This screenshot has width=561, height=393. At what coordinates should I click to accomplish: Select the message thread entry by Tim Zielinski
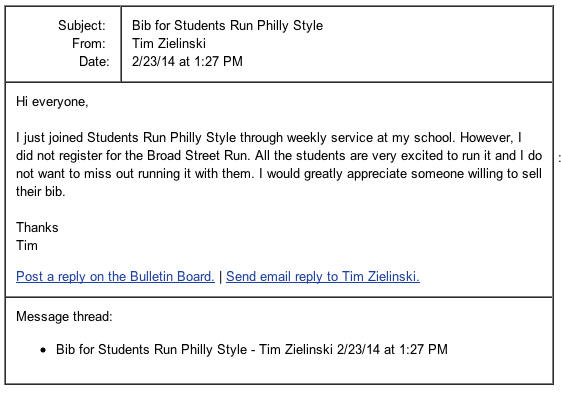(252, 349)
